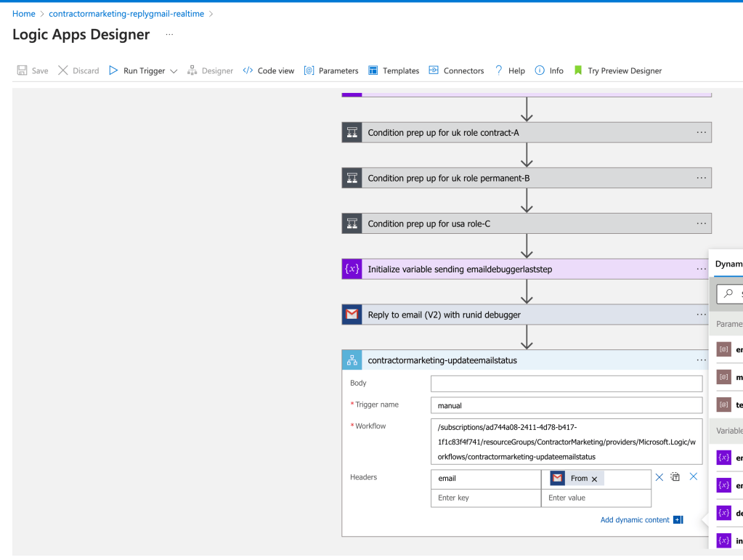Click Add dynamic content link
743x560 pixels.
click(635, 520)
